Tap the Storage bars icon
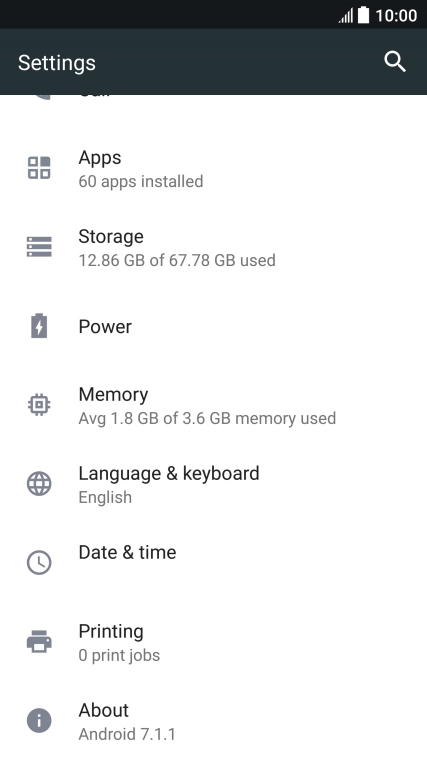Screen dimensions: 427x760 [x=39, y=247]
